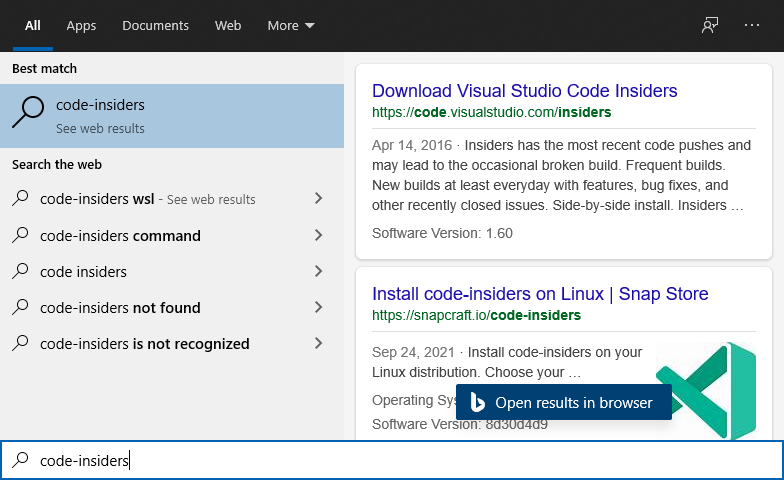Expand the code-insiders not found chevron
Screen dimensions: 784x480
pyautogui.click(x=318, y=307)
